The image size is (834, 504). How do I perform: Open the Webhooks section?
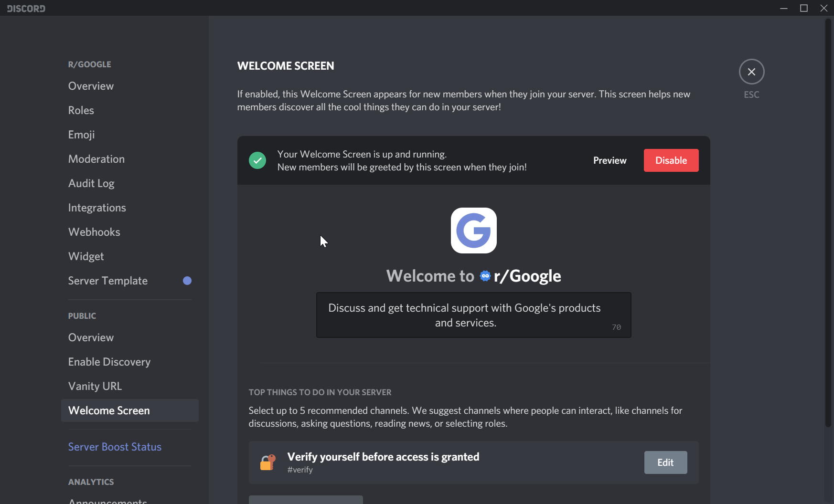point(94,232)
